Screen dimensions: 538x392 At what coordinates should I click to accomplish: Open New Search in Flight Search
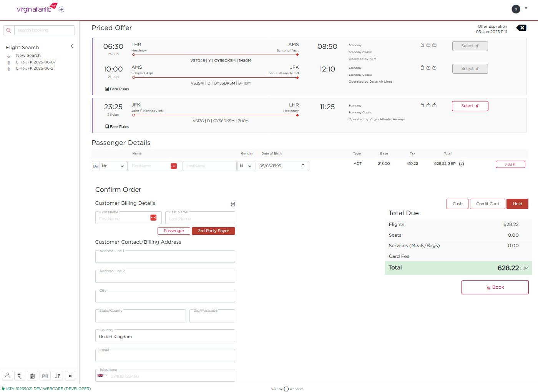[x=28, y=56]
